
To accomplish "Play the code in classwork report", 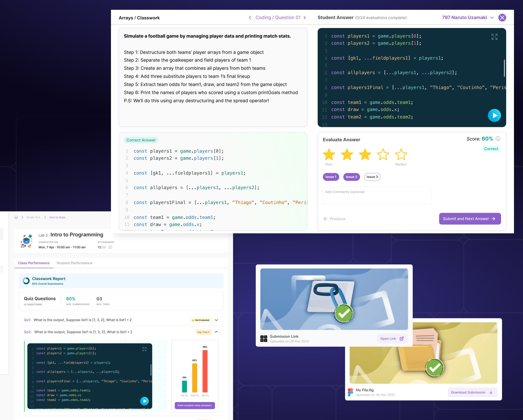I will [x=144, y=401].
